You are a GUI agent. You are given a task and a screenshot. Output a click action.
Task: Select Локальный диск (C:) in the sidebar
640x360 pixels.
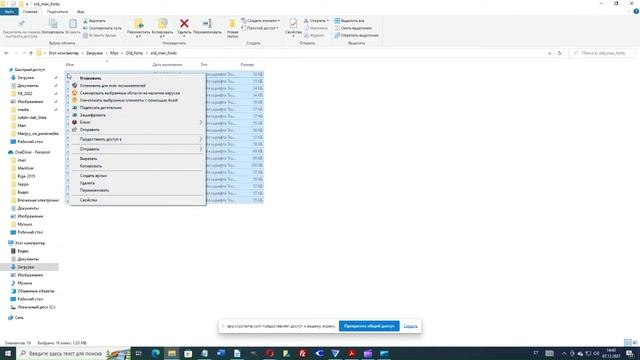(x=36, y=307)
